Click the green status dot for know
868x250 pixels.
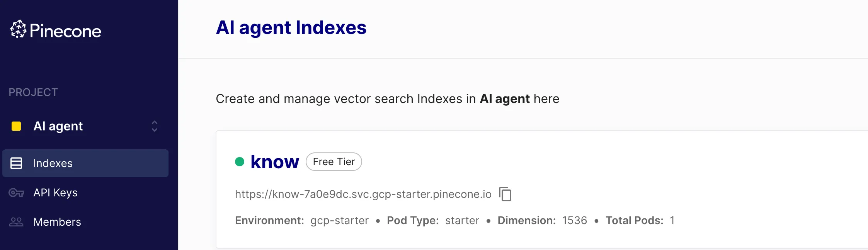[240, 162]
